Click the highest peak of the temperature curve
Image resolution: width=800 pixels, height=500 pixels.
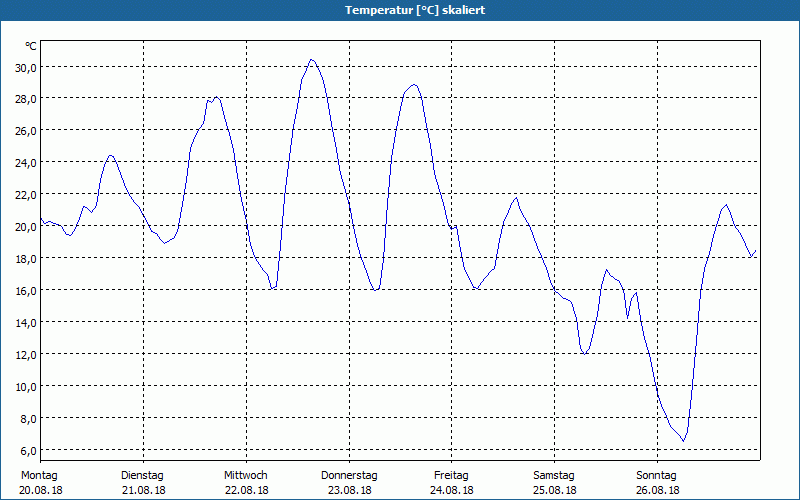[x=311, y=60]
